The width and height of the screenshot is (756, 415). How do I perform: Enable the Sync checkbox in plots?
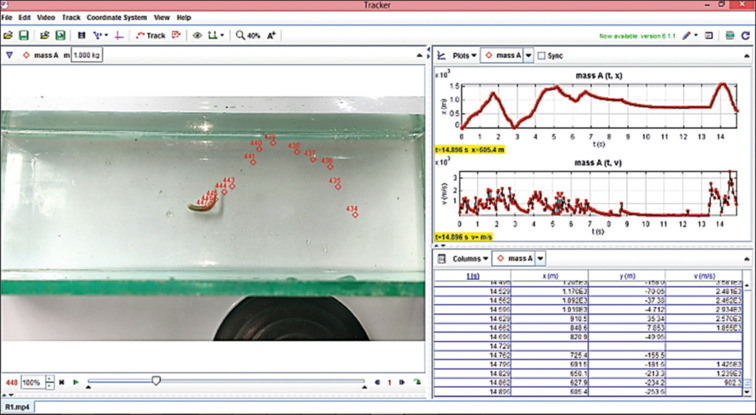[542, 56]
